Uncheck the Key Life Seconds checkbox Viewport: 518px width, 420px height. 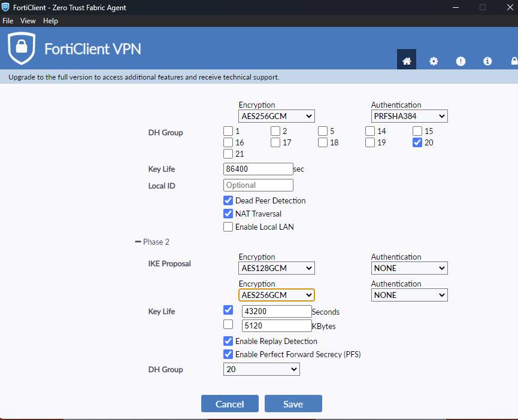coord(228,310)
